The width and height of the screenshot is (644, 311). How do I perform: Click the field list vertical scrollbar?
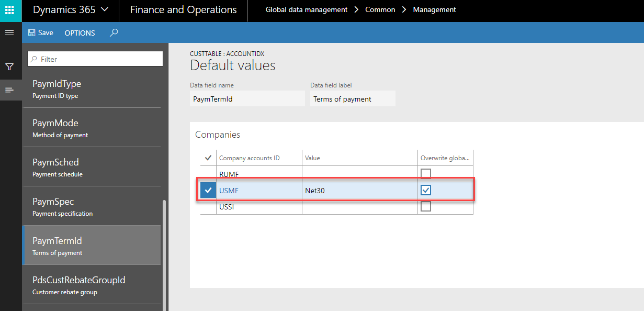point(164,251)
